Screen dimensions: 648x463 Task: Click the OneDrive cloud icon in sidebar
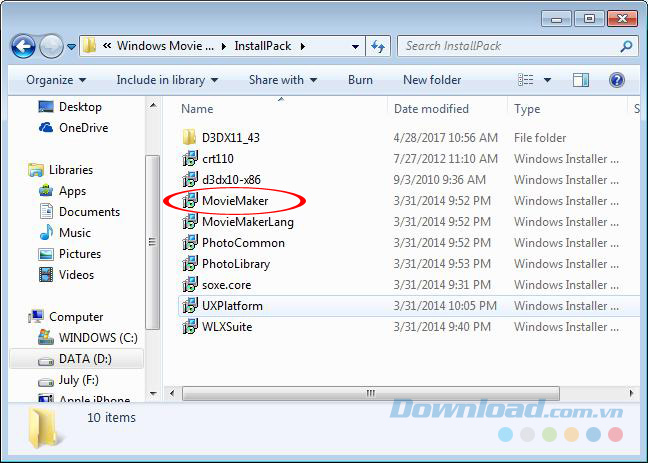pyautogui.click(x=46, y=128)
